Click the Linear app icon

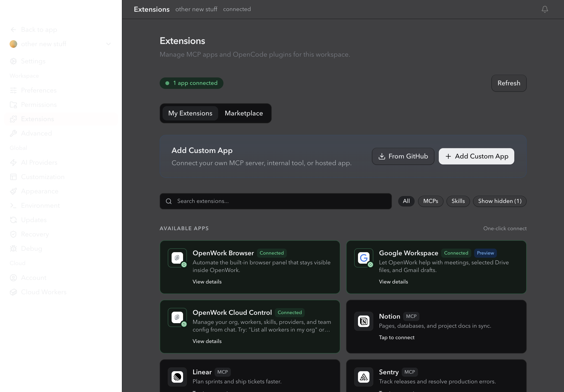pyautogui.click(x=177, y=377)
